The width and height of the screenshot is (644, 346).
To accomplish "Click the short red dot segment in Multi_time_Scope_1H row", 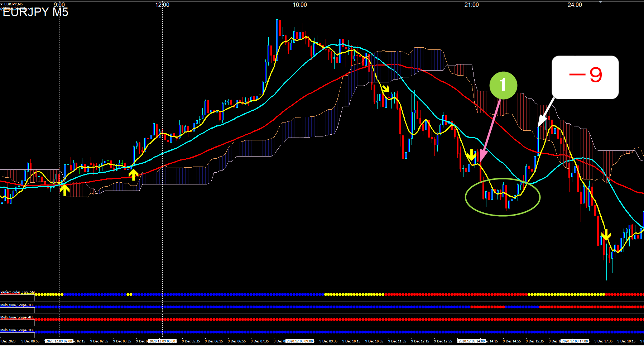I will click(x=487, y=307).
